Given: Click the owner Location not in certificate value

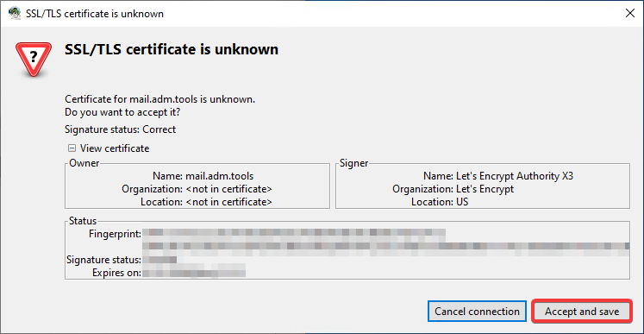Looking at the screenshot, I should point(228,202).
